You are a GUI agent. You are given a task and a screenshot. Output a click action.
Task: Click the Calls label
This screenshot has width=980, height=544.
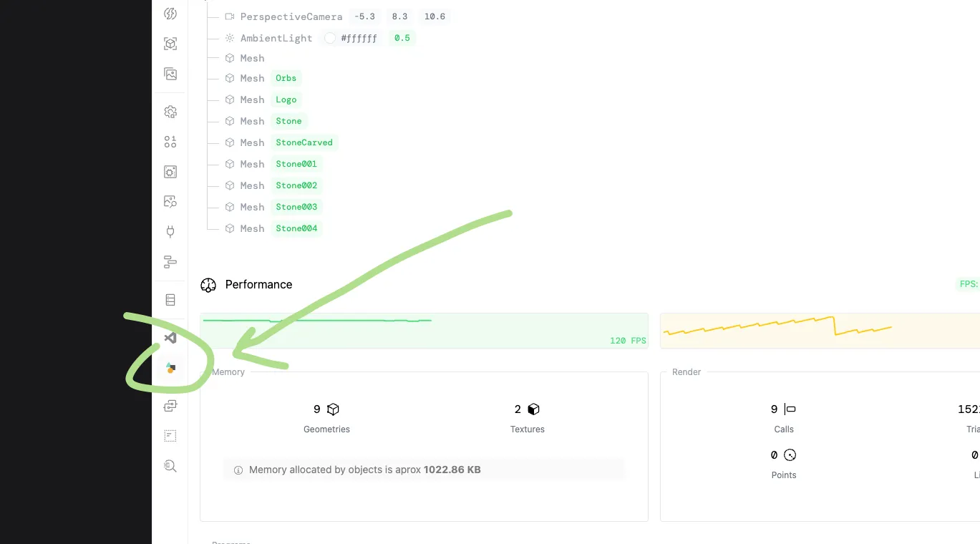784,429
